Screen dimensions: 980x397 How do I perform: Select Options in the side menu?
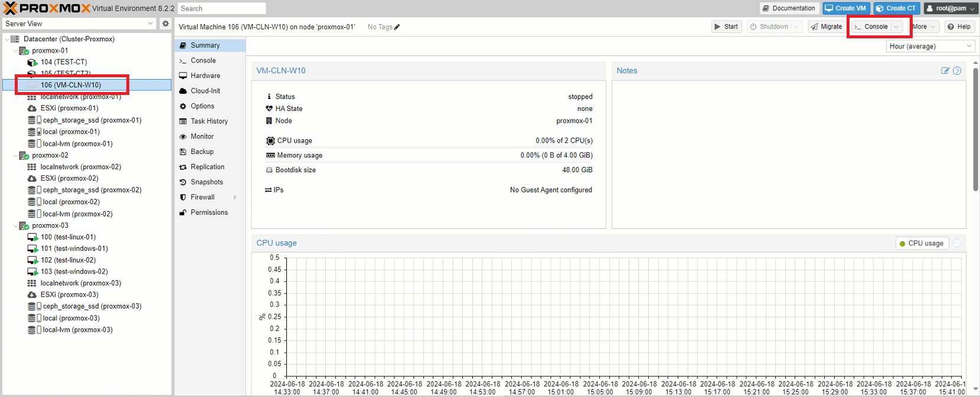(210, 106)
